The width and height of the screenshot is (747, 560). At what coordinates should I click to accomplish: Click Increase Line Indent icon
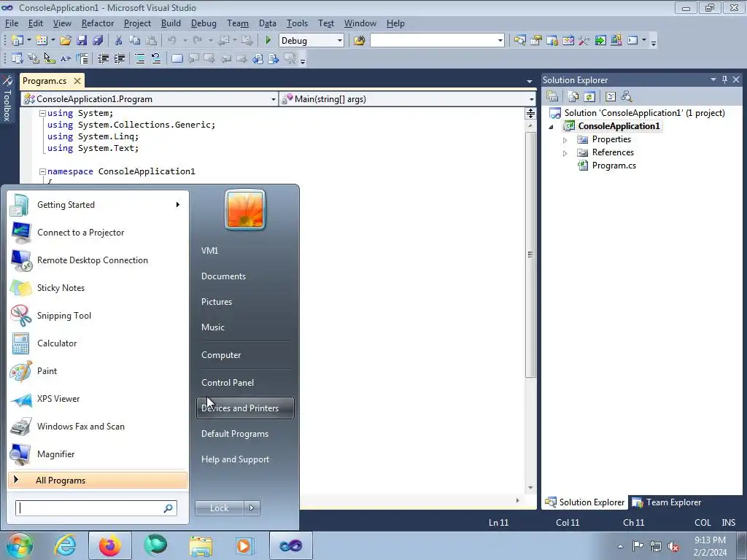119,58
